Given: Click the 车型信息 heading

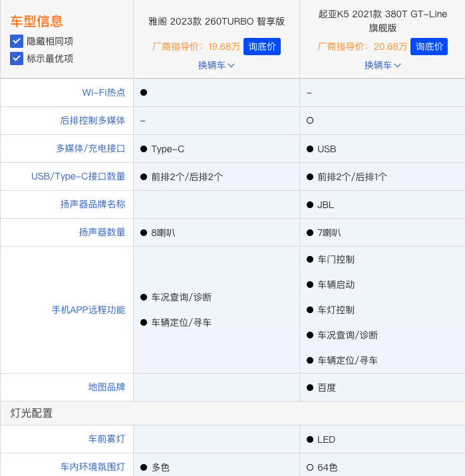Looking at the screenshot, I should click(37, 21).
